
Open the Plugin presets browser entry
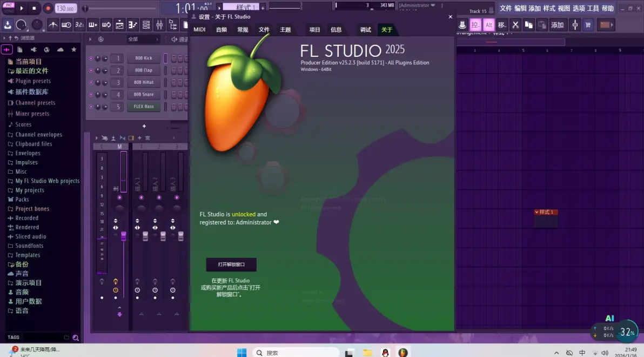(32, 81)
